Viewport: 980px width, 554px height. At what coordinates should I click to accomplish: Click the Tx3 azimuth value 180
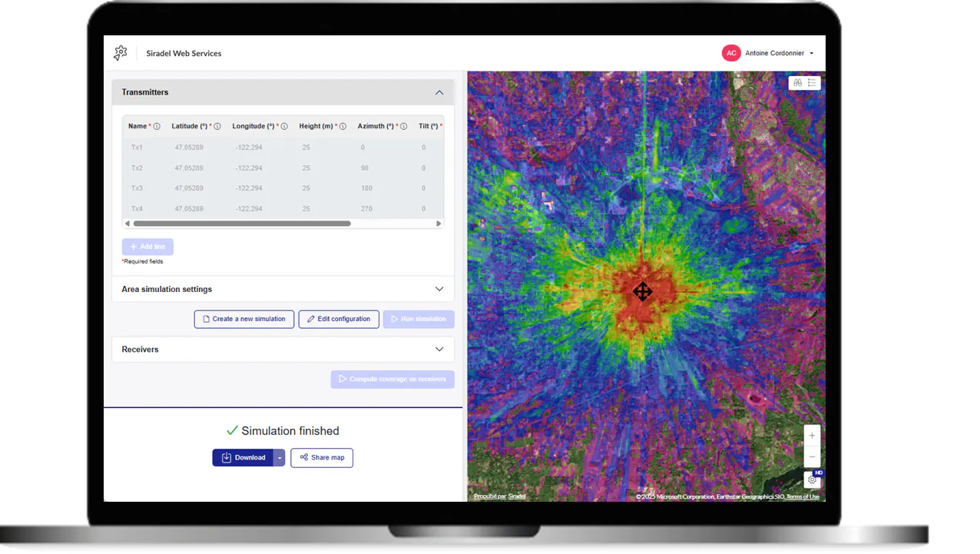[x=365, y=188]
